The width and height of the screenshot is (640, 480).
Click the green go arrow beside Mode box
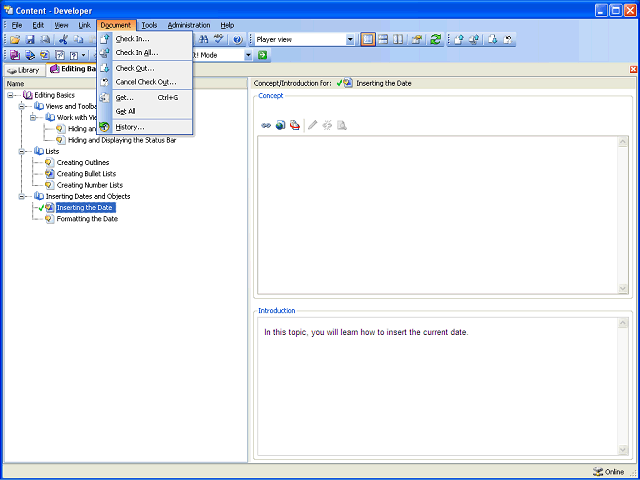point(262,55)
